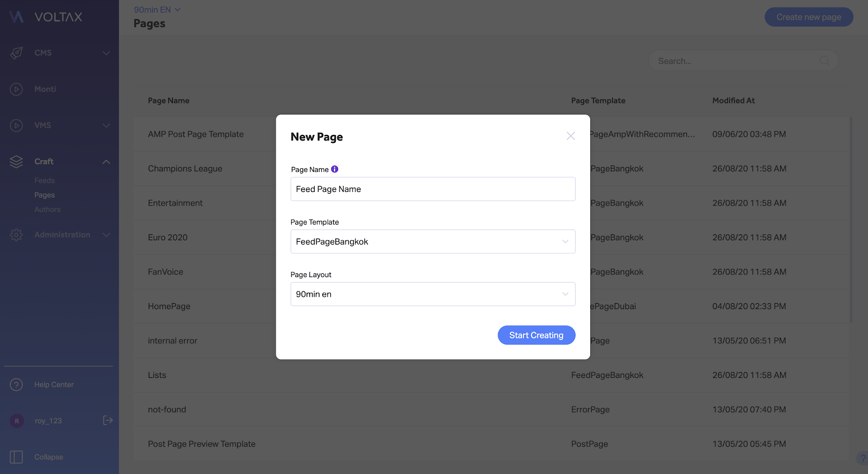
Task: Click the Administration gear icon
Action: [x=16, y=235]
